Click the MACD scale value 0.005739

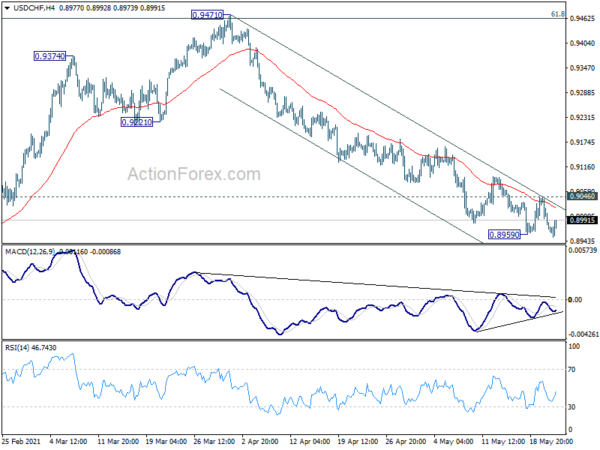click(583, 250)
